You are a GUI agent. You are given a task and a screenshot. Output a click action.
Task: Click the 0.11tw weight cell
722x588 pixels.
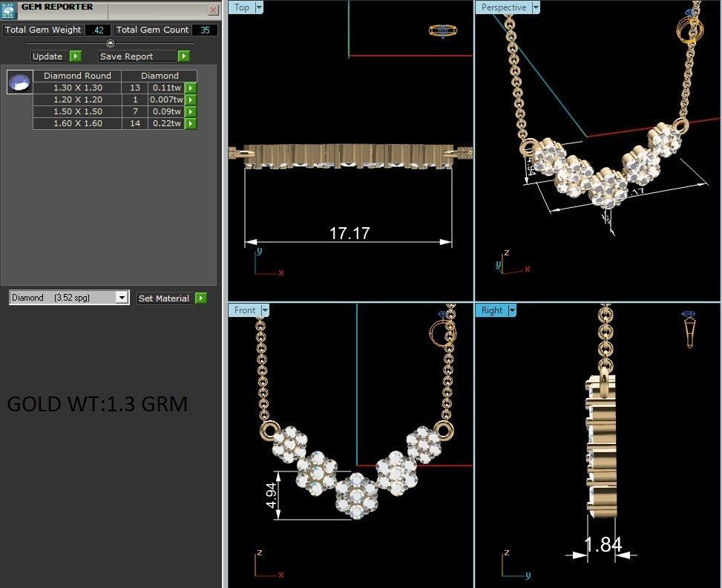pyautogui.click(x=166, y=88)
